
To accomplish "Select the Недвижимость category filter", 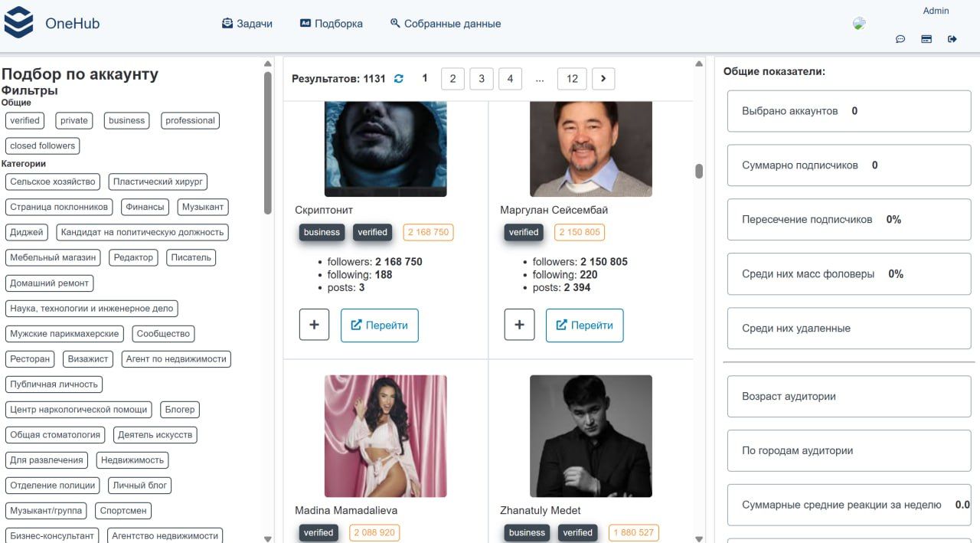I will [x=132, y=460].
